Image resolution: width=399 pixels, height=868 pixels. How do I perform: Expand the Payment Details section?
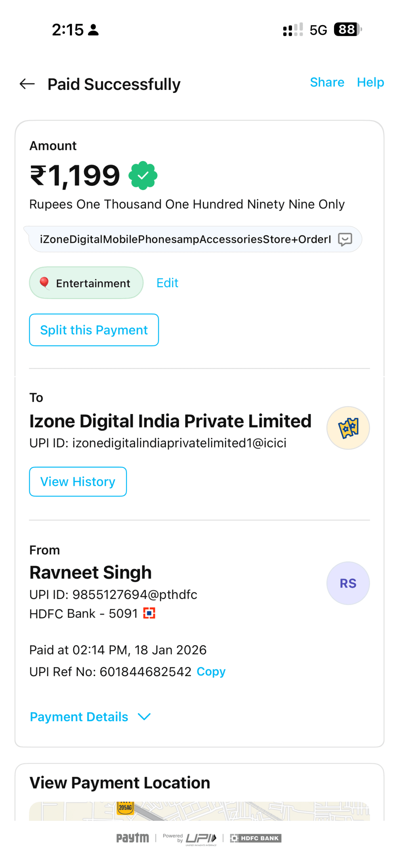tap(79, 716)
